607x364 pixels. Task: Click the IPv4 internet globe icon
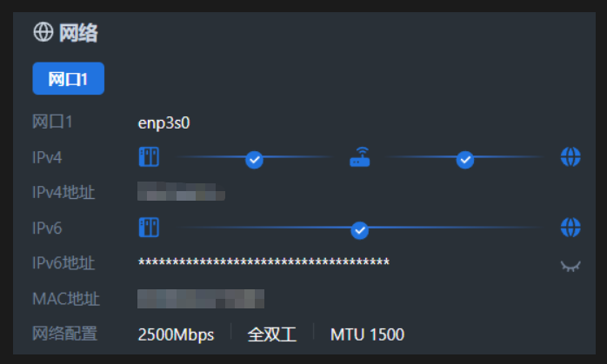[570, 157]
